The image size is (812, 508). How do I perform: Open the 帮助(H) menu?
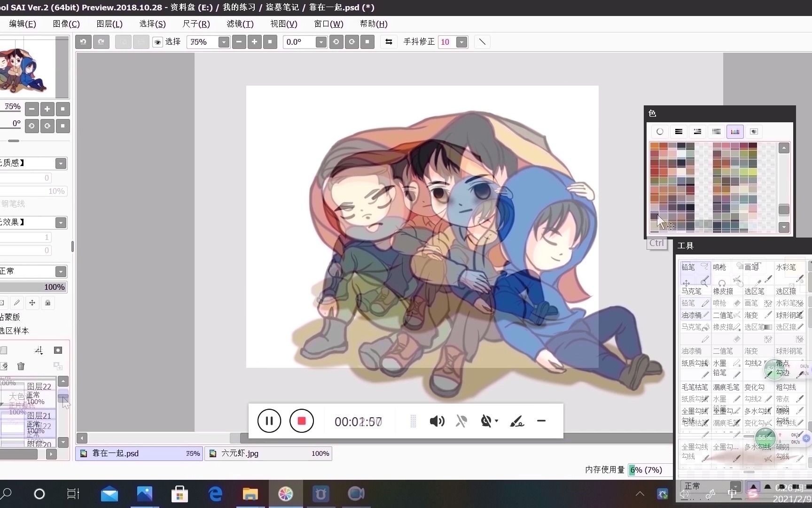point(374,24)
